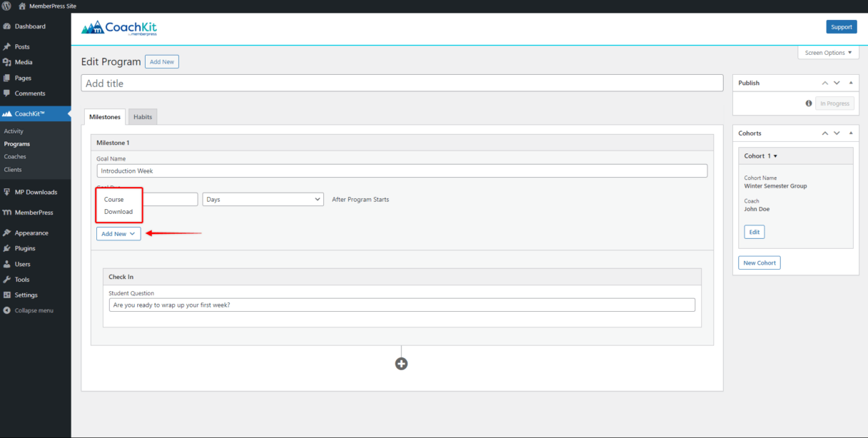The width and height of the screenshot is (868, 438).
Task: Click the John Doe coach name
Action: (757, 209)
